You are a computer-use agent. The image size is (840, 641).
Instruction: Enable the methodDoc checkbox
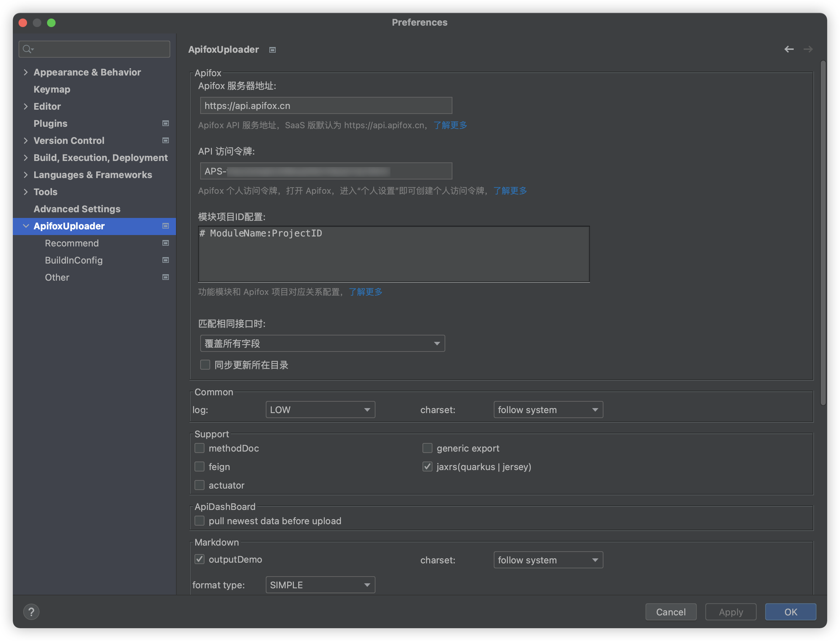(199, 448)
